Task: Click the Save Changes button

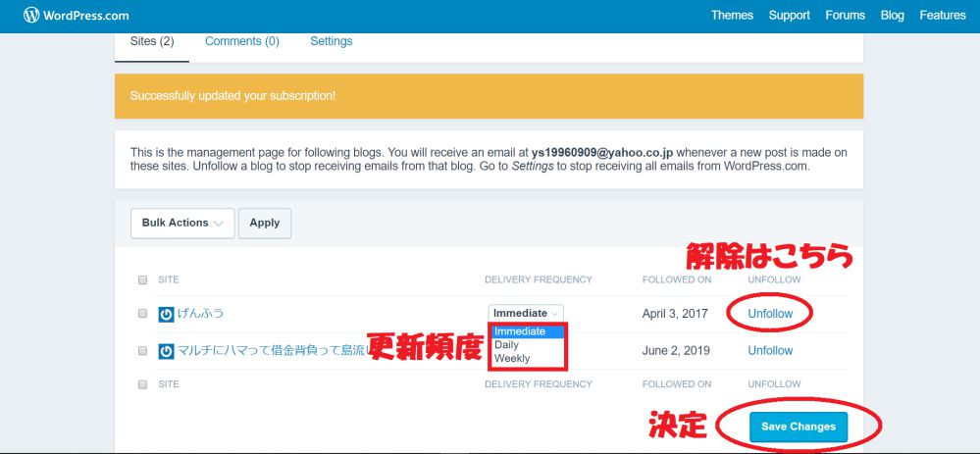Action: click(x=799, y=427)
